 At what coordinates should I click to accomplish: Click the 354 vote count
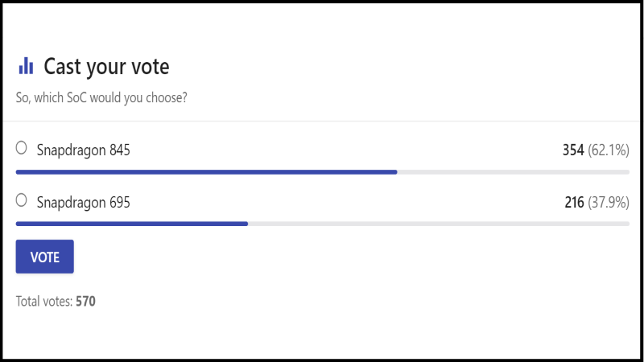572,150
